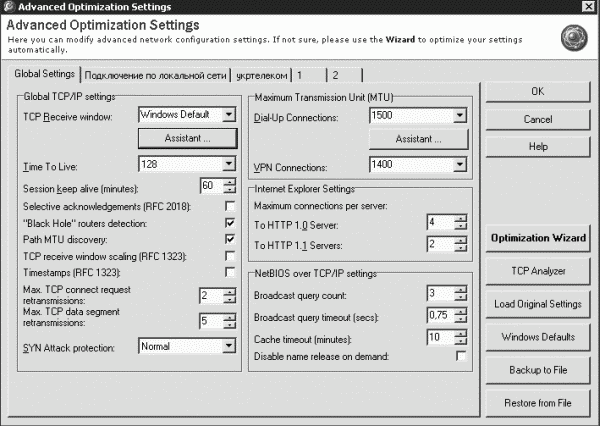Open SYN Attack protection dropdown

[228, 348]
